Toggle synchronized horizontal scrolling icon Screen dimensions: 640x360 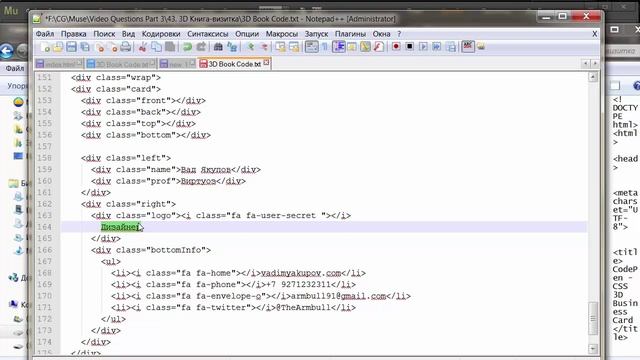(x=294, y=47)
